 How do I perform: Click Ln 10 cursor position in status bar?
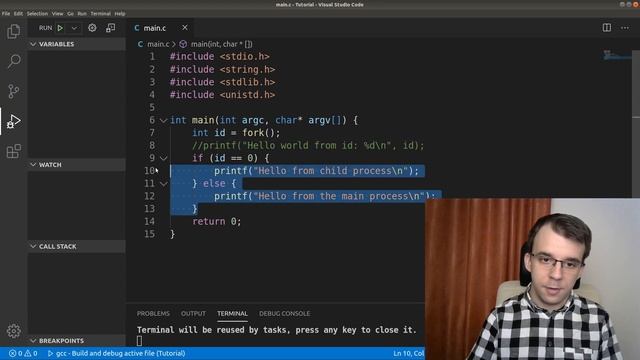click(x=408, y=353)
